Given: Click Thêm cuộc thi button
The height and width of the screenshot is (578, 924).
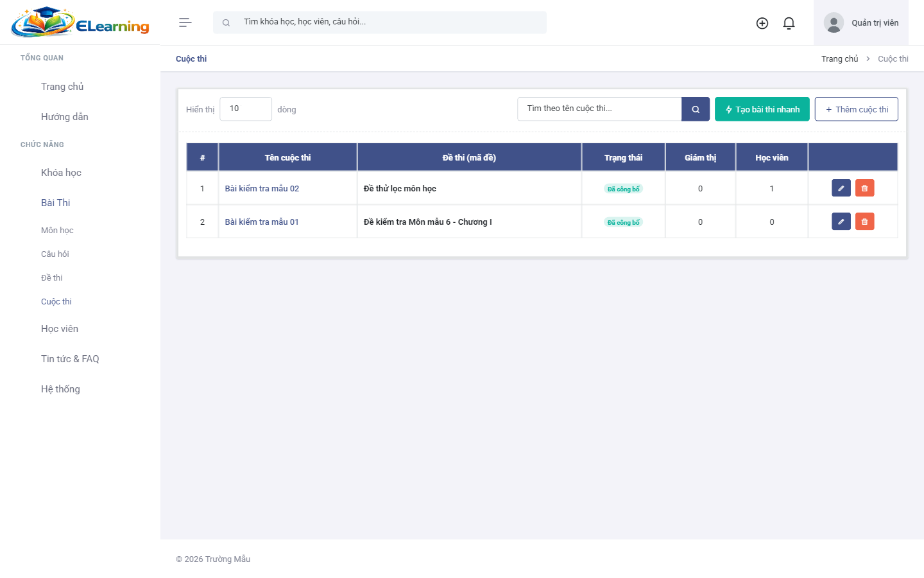Looking at the screenshot, I should click(x=857, y=109).
